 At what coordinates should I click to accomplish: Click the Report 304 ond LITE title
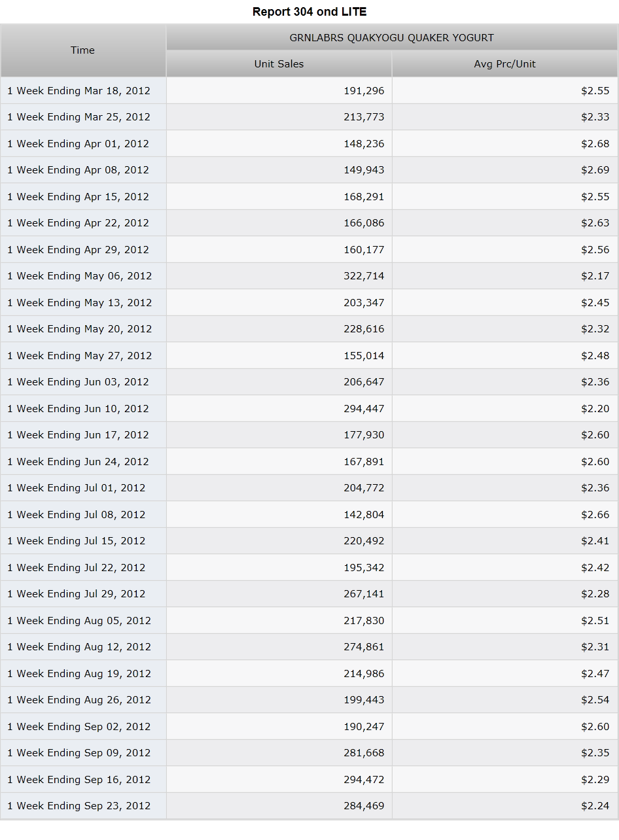click(x=309, y=12)
